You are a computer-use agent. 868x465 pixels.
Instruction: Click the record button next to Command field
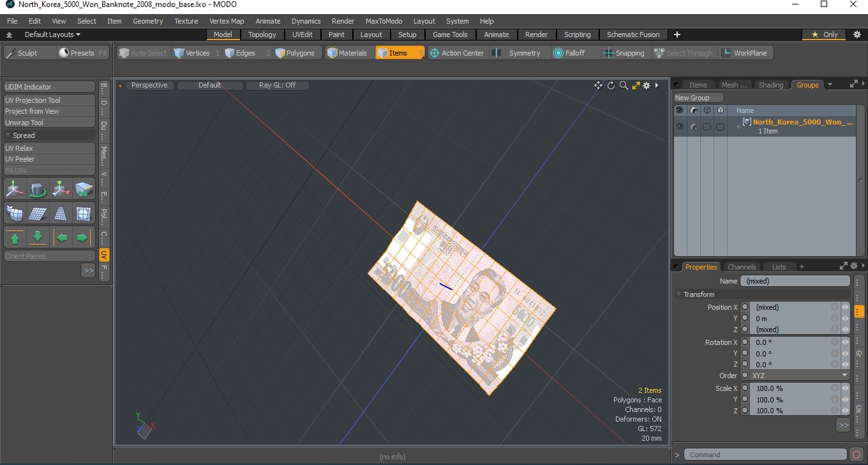(857, 455)
